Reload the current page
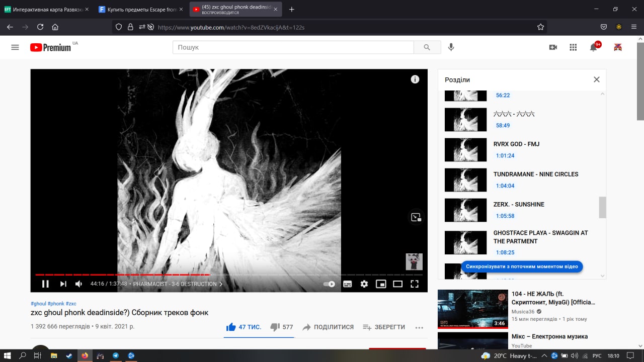This screenshot has width=644, height=362. click(40, 27)
